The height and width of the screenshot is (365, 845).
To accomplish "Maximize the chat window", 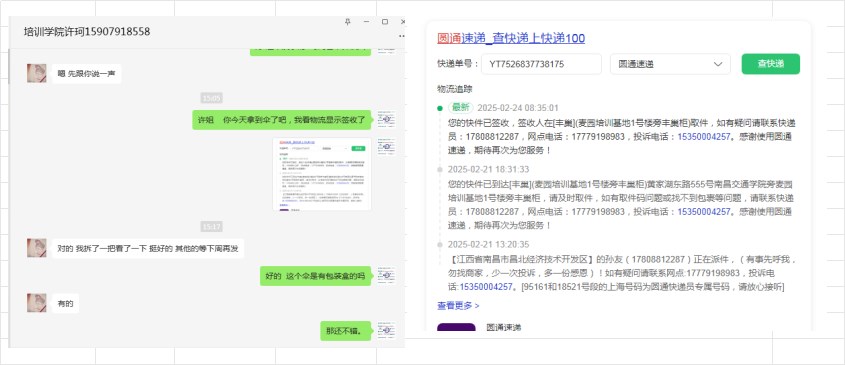I will coord(385,22).
